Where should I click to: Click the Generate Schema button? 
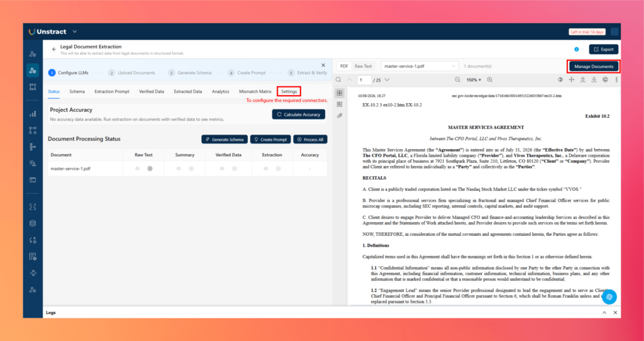point(225,139)
